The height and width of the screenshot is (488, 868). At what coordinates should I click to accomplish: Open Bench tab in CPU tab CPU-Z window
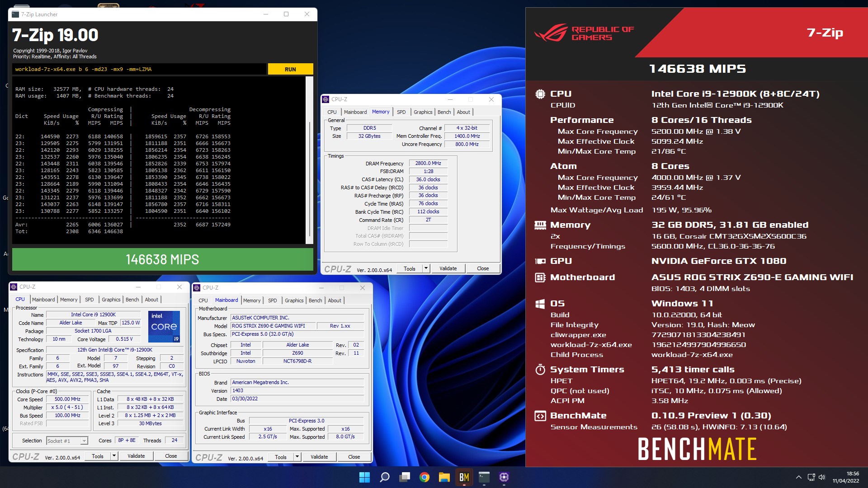pos(132,300)
